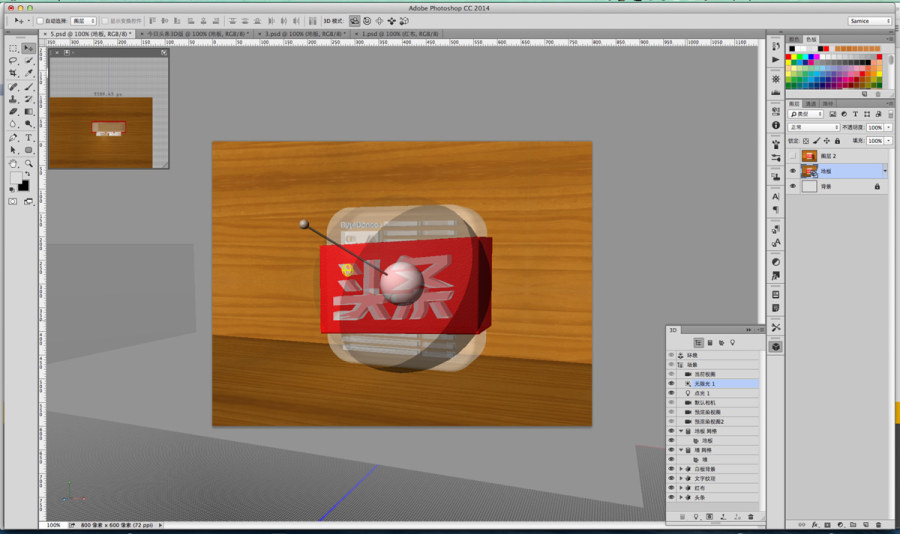Image resolution: width=900 pixels, height=534 pixels.
Task: Select the Eraser tool
Action: coord(13,111)
